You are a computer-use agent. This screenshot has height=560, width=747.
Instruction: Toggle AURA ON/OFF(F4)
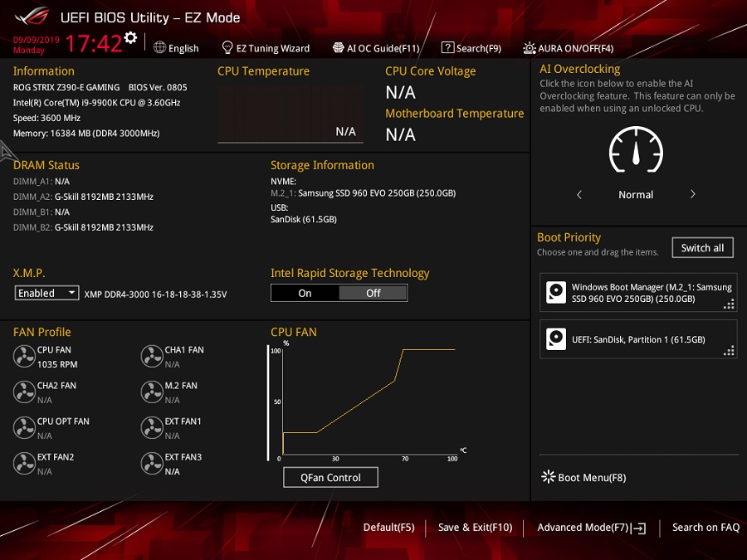point(569,48)
